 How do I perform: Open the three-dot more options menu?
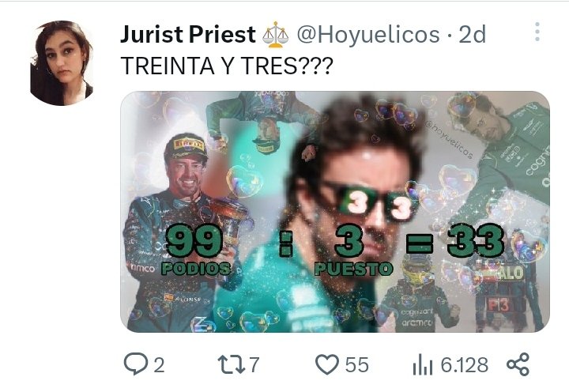(x=537, y=32)
